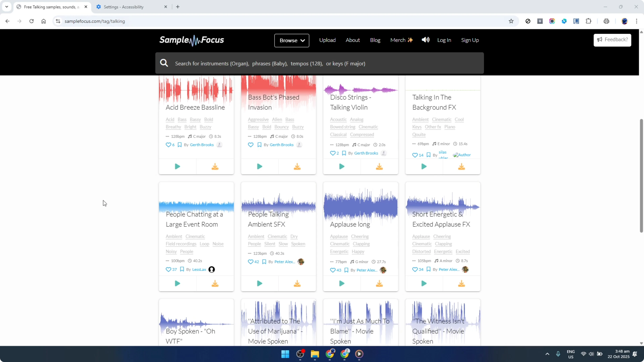Open File Explorer from the taskbar
Viewport: 644px width, 362px height.
point(315,354)
